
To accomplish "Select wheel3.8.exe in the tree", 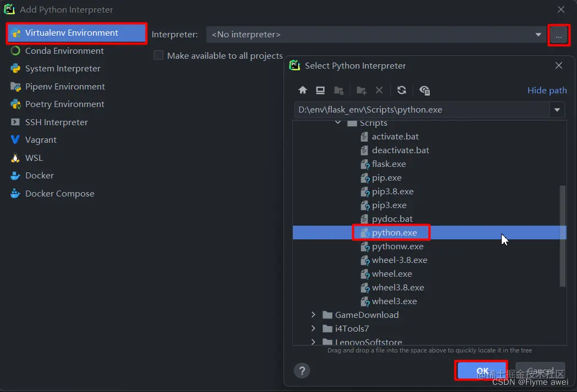I will tap(398, 288).
